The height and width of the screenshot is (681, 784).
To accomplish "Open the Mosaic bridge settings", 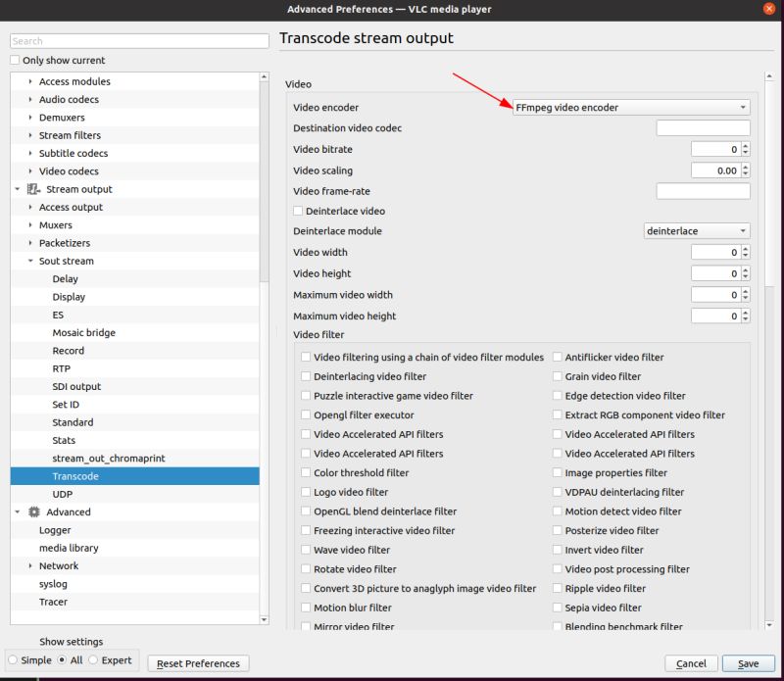I will pos(84,332).
